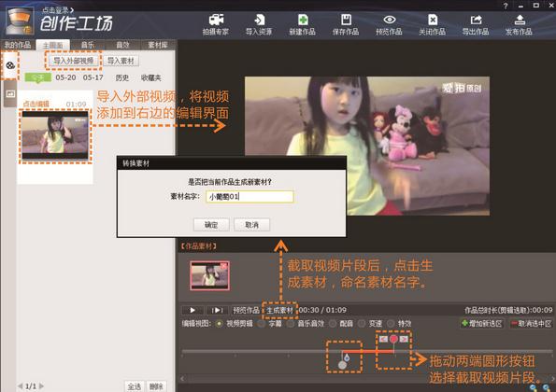Click the 预览作品 eye icon in top toolbar
This screenshot has height=392, width=556.
(389, 24)
